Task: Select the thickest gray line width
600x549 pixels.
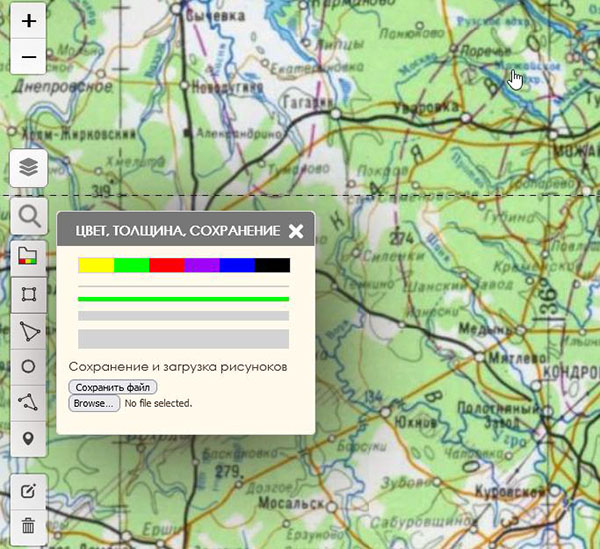Action: point(184,339)
